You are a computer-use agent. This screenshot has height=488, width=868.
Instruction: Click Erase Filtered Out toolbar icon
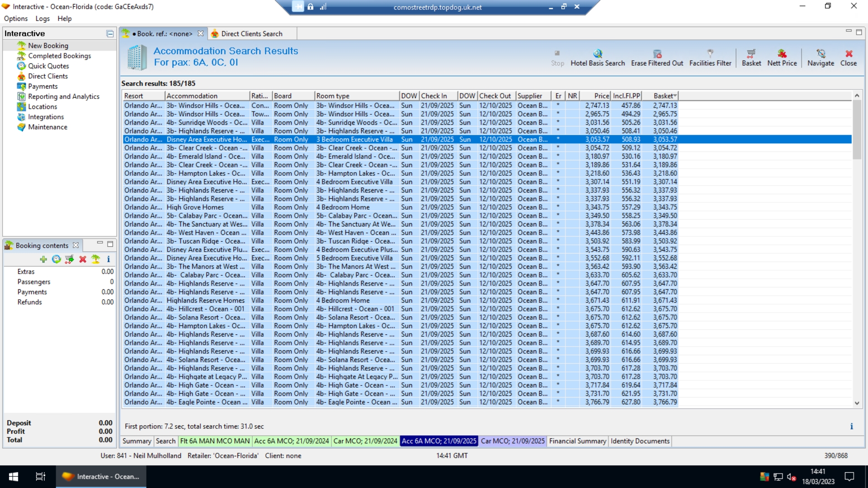(657, 54)
